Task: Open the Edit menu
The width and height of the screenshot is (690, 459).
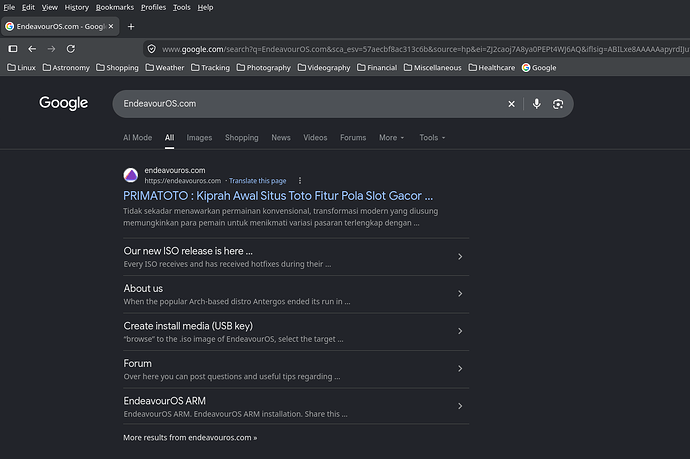Action: coord(28,7)
